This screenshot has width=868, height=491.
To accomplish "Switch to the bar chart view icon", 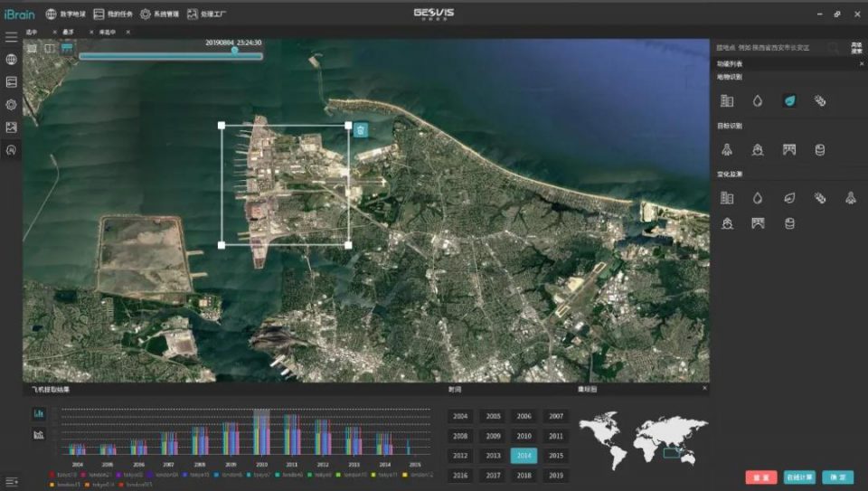I will pos(39,413).
